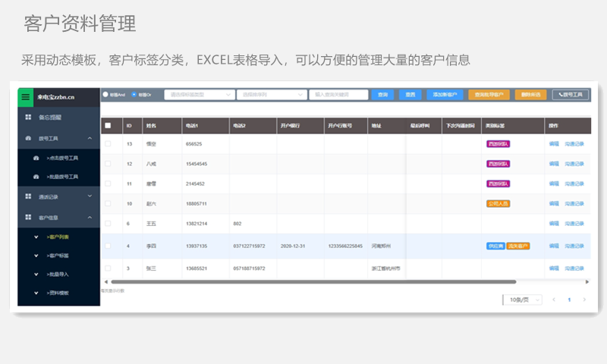Viewport: 607px width, 364px height.
Task: Toggle the green hamburger menu icon
Action: 26,97
